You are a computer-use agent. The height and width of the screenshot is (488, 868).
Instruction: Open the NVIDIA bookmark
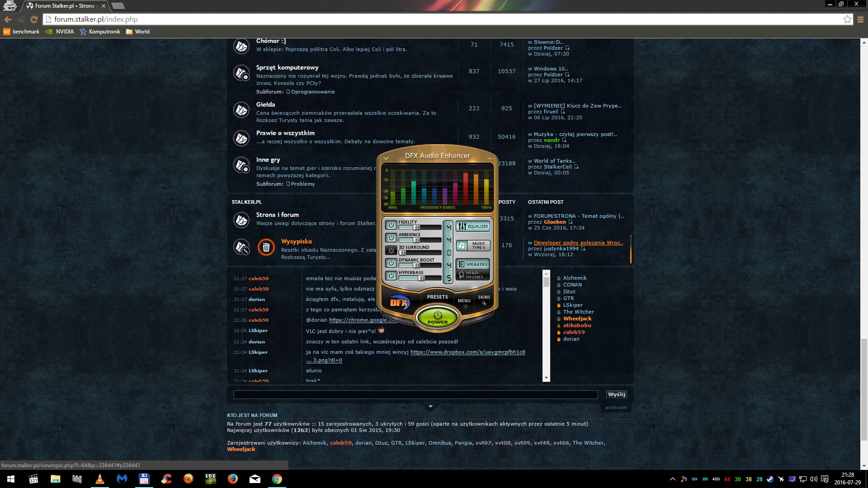(x=60, y=32)
